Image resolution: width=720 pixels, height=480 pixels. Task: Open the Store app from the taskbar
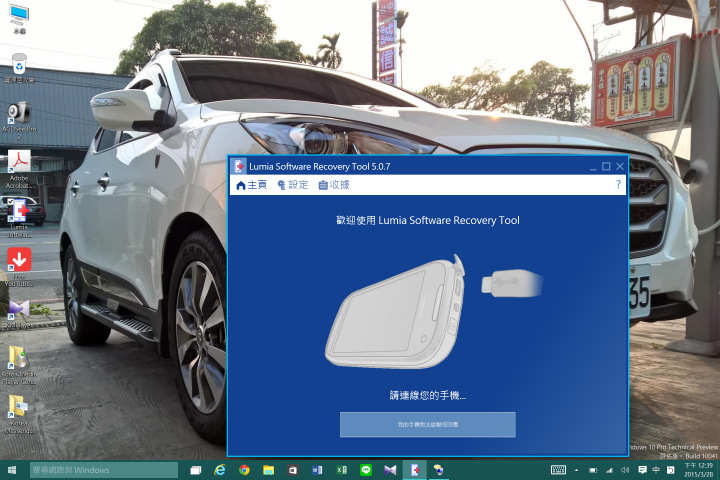click(x=293, y=470)
